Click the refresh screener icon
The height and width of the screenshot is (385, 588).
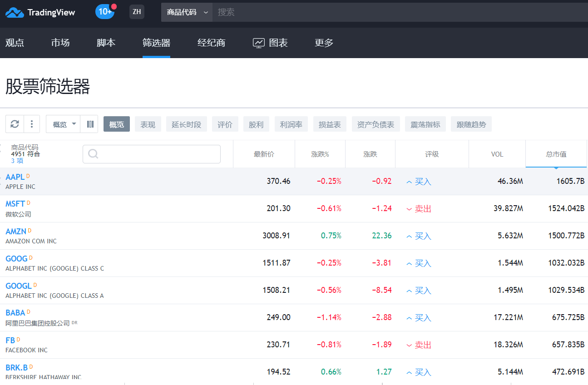(x=15, y=124)
